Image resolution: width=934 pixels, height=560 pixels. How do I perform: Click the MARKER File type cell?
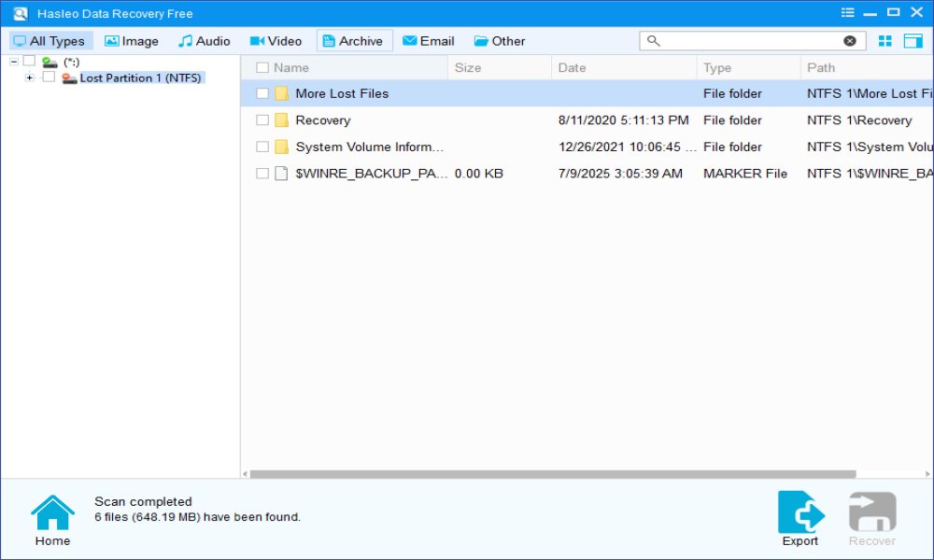[745, 174]
